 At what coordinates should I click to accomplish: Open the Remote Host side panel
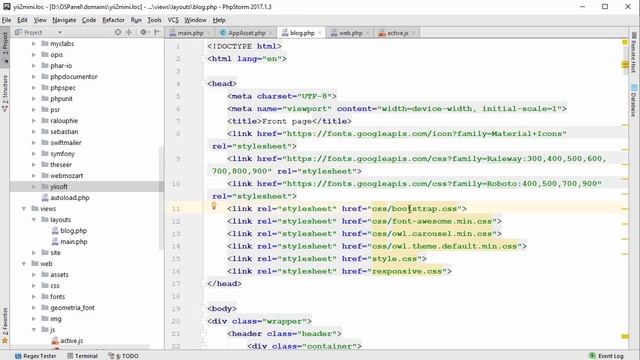click(633, 53)
